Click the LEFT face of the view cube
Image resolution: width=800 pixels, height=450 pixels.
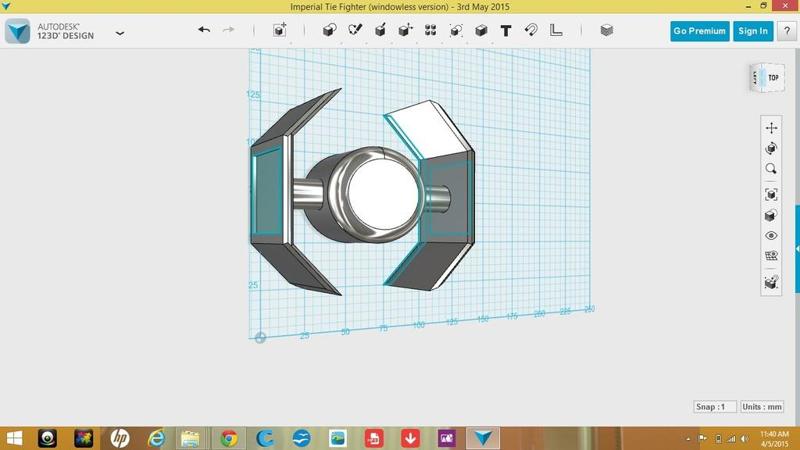coord(756,78)
